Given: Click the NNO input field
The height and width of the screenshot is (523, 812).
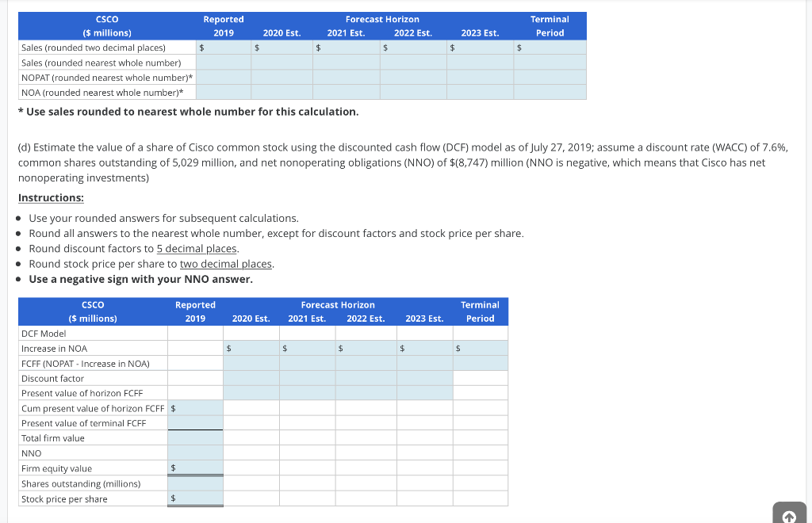Looking at the screenshot, I should (x=196, y=452).
